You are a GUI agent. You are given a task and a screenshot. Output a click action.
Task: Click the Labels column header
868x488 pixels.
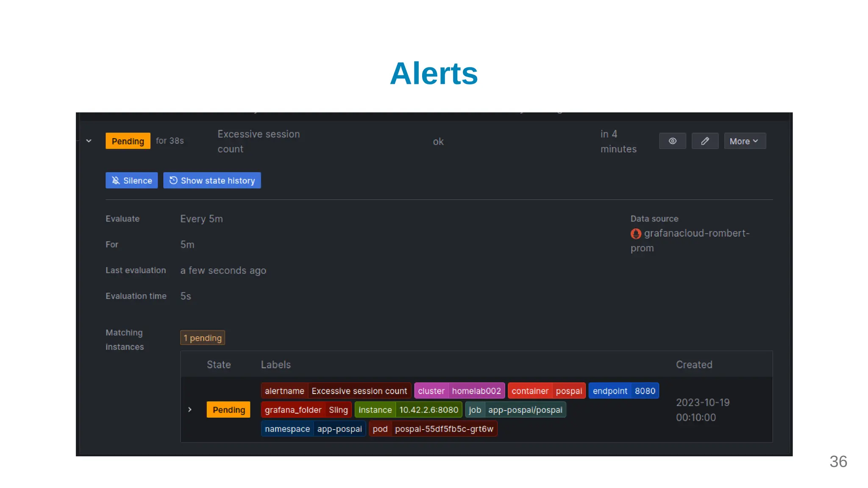coord(276,365)
